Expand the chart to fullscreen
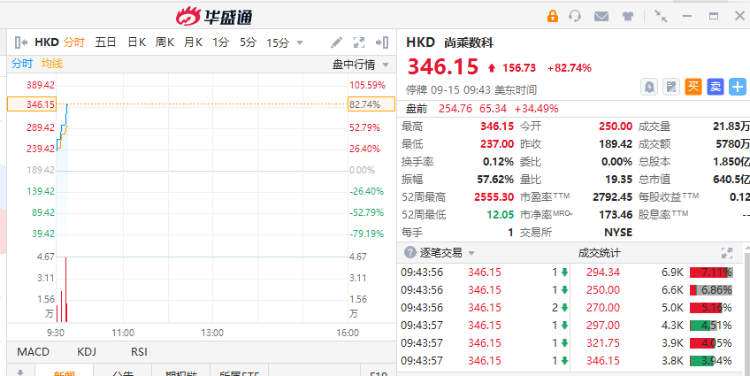750x376 pixels. click(x=359, y=43)
